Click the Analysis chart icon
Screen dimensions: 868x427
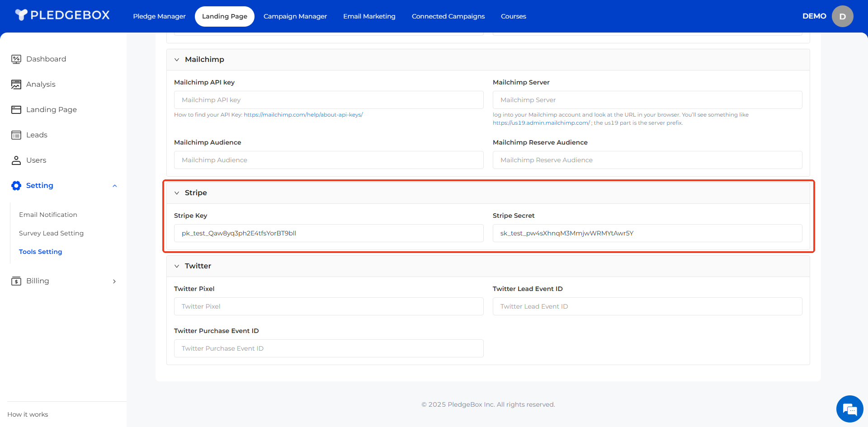[x=16, y=84]
